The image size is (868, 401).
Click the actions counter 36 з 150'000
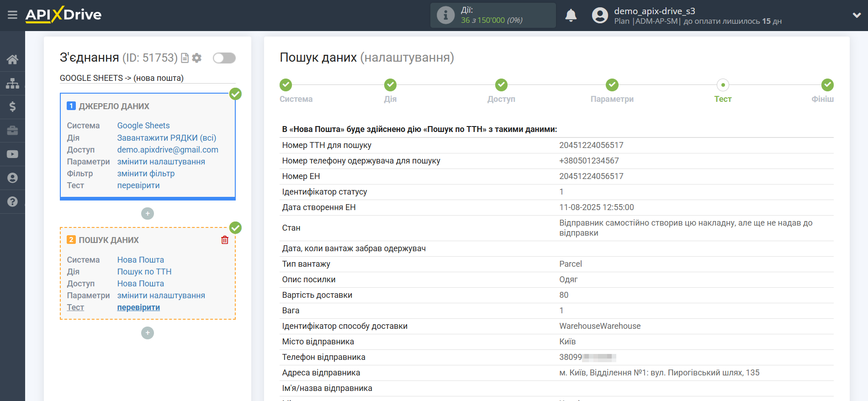(x=492, y=20)
